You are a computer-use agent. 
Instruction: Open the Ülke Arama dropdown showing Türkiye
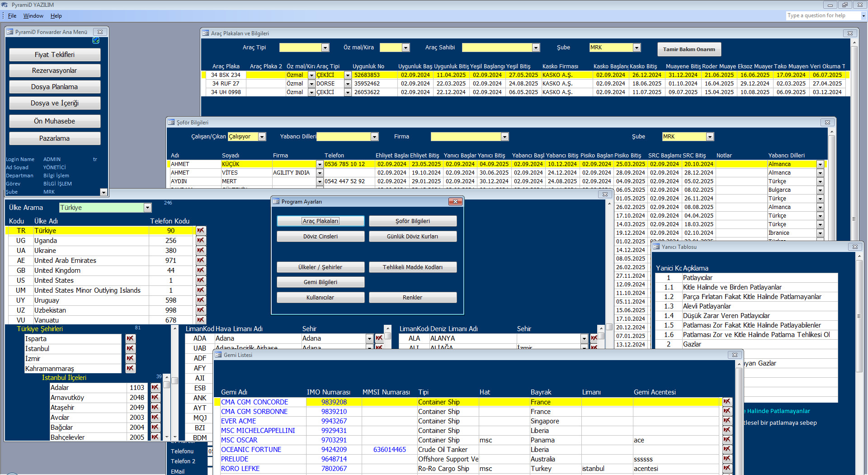click(x=147, y=208)
